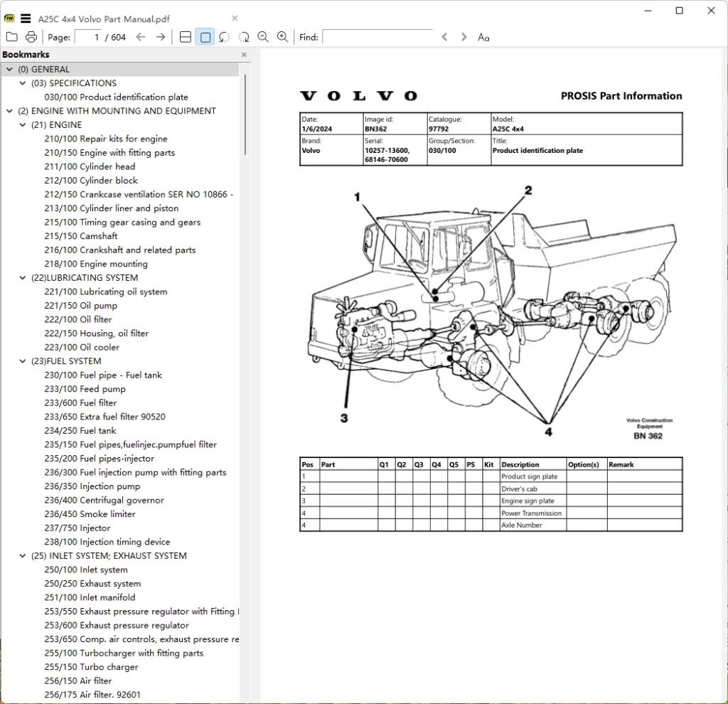Open 255/150 Turbo charger bookmark

point(92,667)
